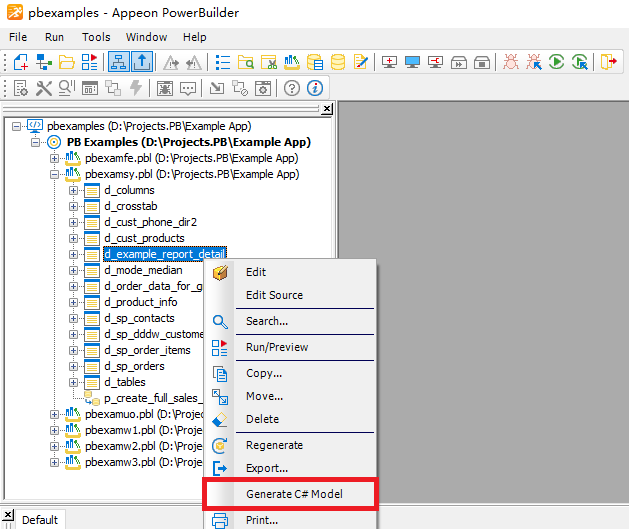Click the New object toolbar icon
Viewport: 629px width, 529px height.
[x=20, y=62]
